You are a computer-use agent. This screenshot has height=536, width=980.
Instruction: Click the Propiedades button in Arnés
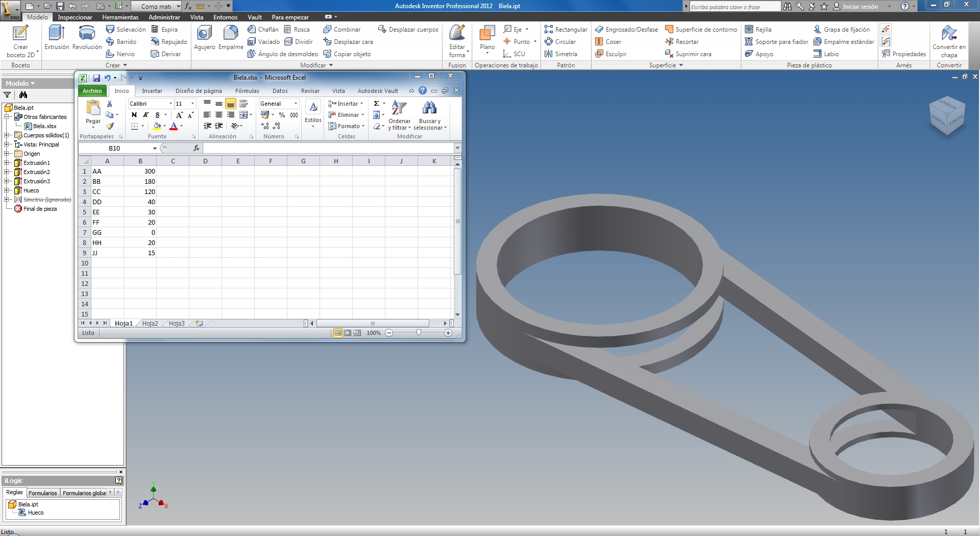point(903,54)
